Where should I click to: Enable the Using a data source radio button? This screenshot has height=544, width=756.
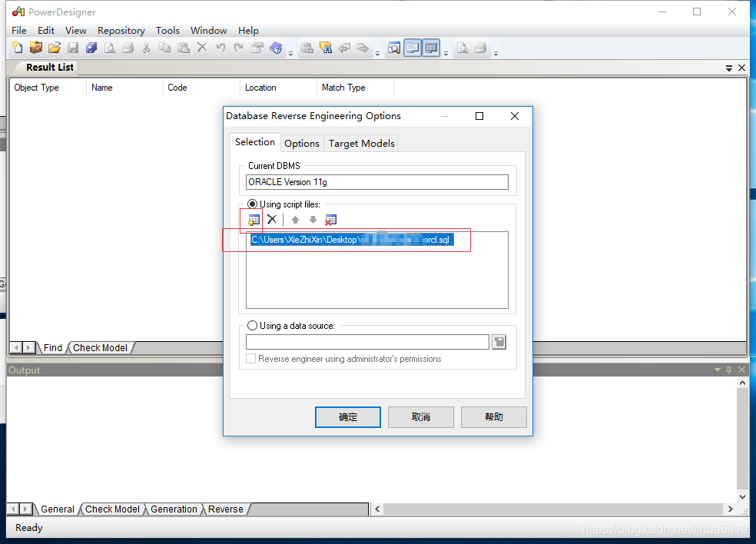[252, 325]
